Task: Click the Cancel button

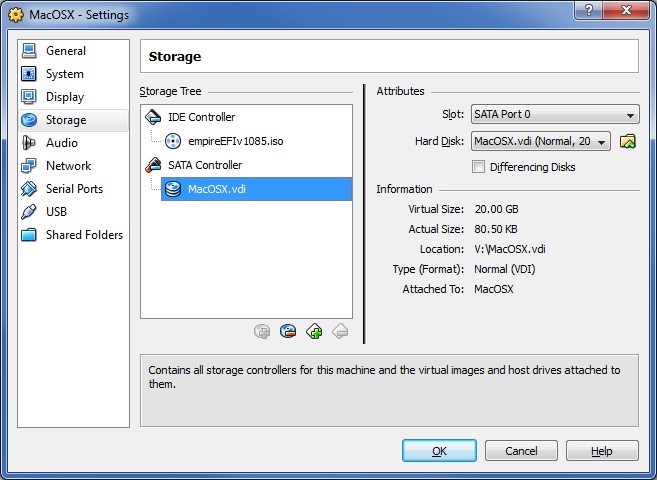Action: [521, 451]
